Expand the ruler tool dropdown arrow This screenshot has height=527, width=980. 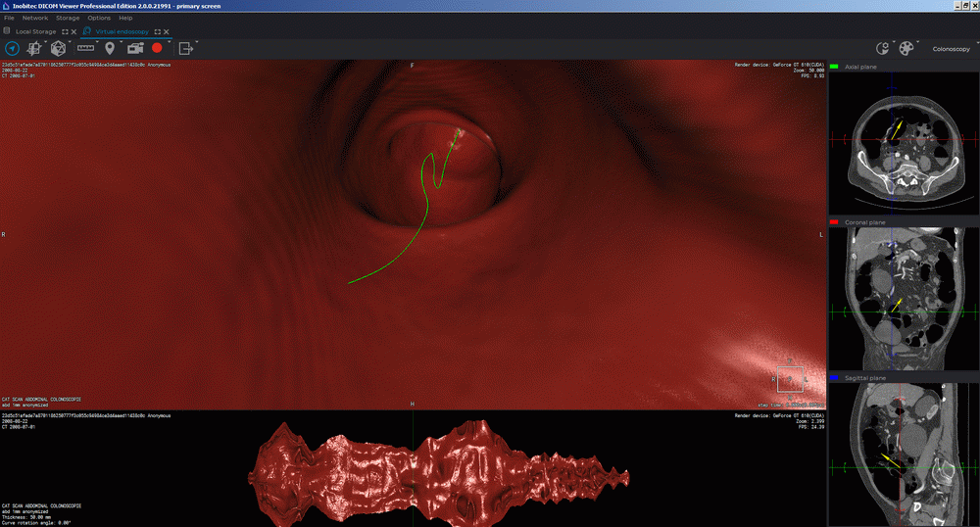click(x=96, y=43)
